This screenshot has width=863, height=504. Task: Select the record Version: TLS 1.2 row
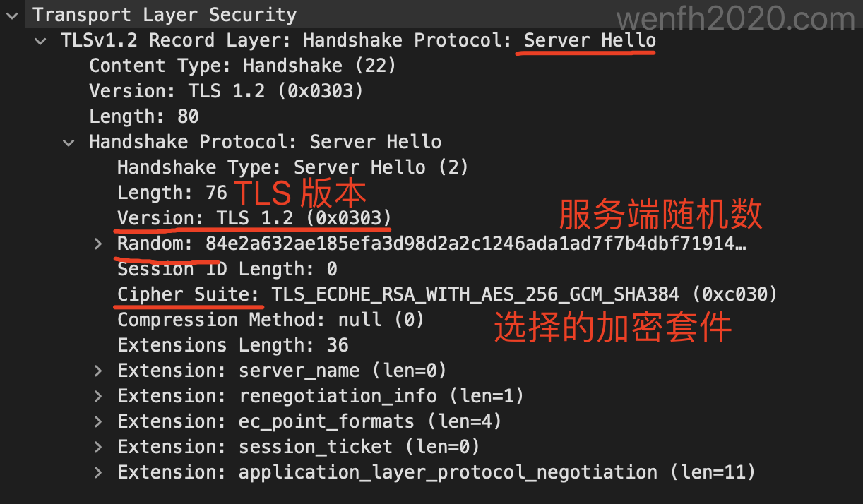[x=212, y=90]
